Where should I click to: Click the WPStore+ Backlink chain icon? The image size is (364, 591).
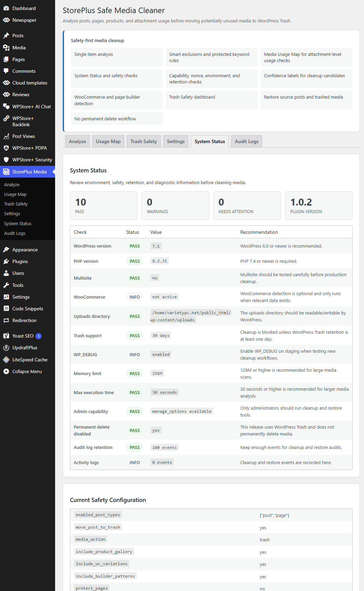pyautogui.click(x=6, y=118)
